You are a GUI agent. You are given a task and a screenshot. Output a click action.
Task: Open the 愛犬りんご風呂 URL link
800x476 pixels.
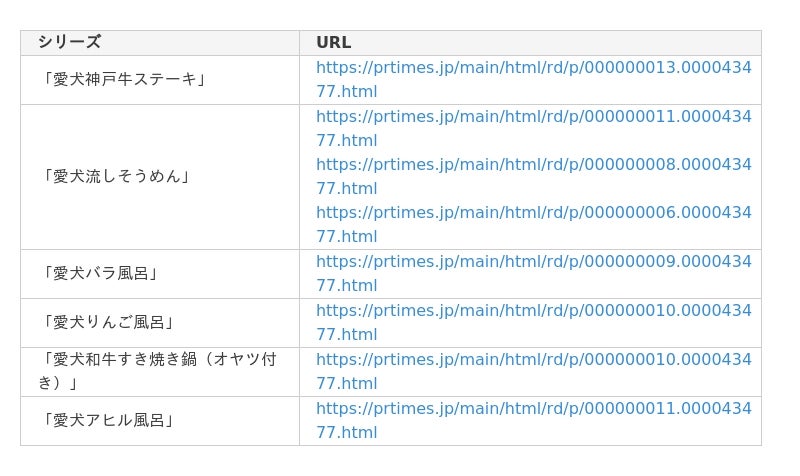pos(533,311)
